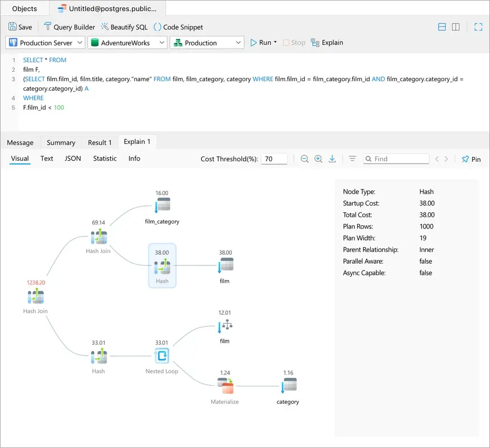Click Run to execute the query
This screenshot has height=448, width=490.
pos(262,42)
